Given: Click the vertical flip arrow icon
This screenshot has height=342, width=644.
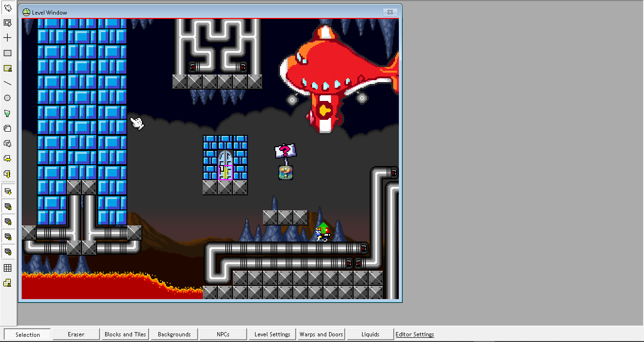Looking at the screenshot, I should pyautogui.click(x=8, y=174).
